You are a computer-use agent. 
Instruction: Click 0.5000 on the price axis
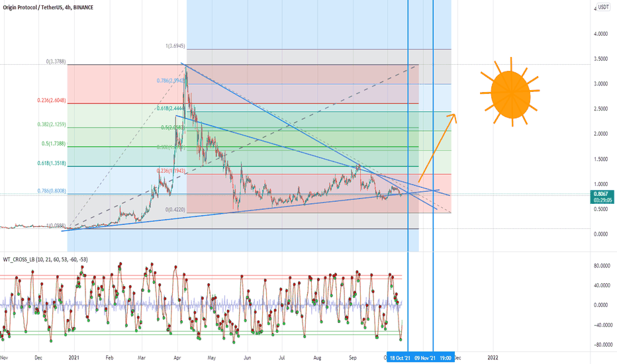coord(600,209)
